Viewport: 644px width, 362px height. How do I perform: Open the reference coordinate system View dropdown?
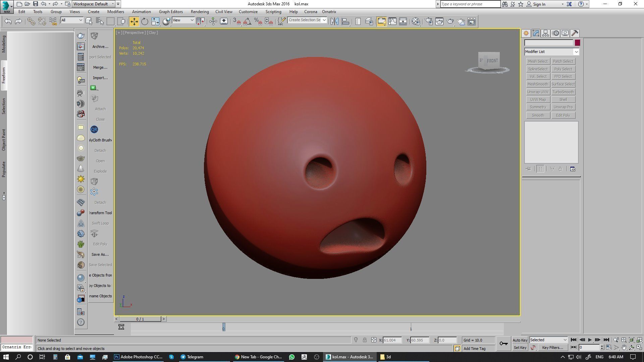[x=183, y=20]
